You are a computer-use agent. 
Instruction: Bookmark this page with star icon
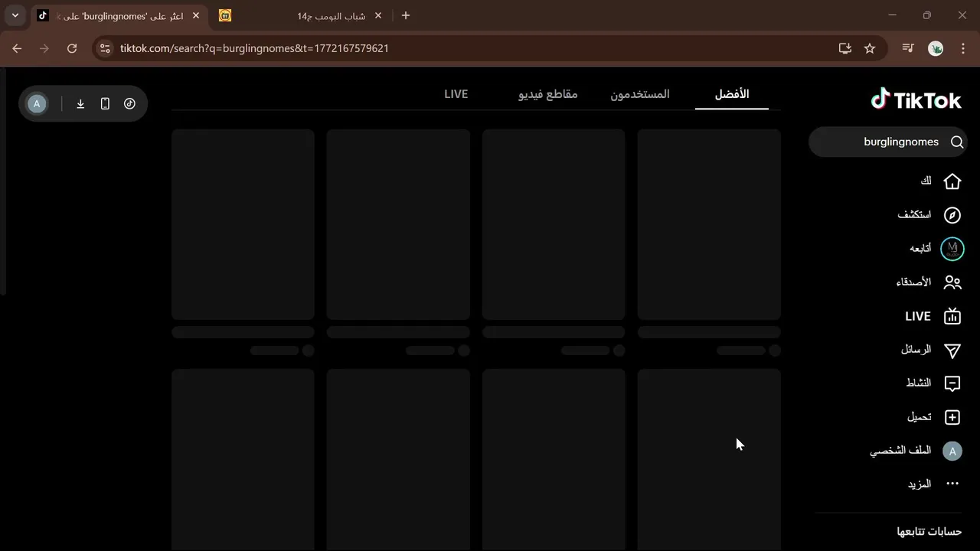tap(870, 48)
